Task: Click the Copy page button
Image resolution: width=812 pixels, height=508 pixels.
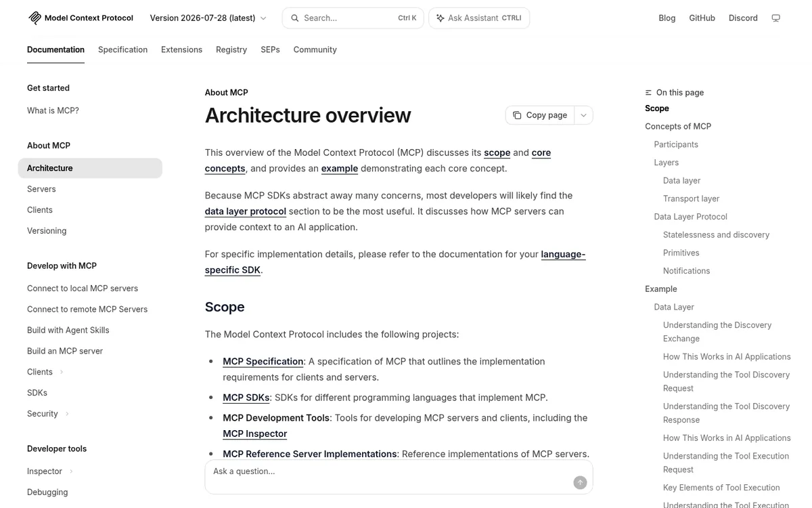Action: (x=540, y=115)
